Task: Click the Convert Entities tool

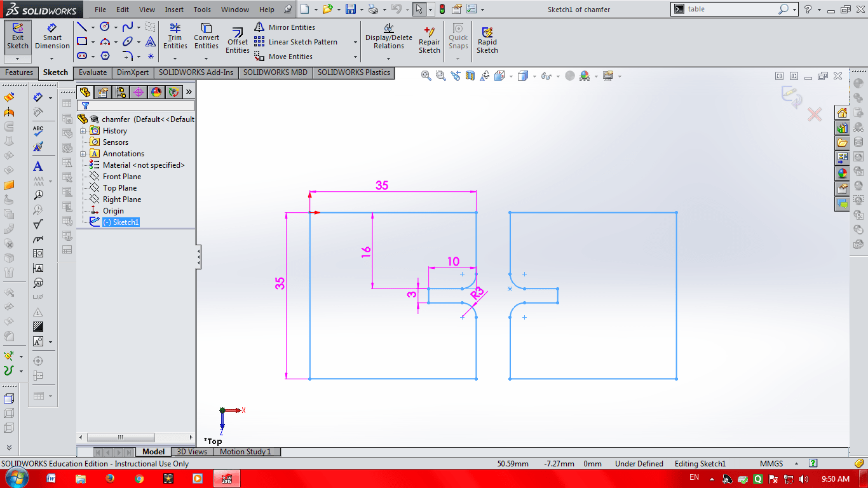Action: click(207, 36)
